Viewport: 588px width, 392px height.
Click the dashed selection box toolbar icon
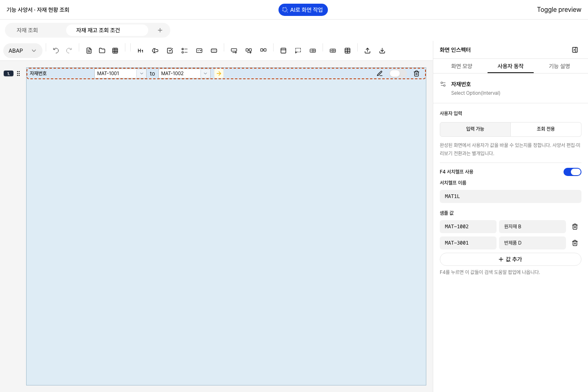pyautogui.click(x=298, y=51)
